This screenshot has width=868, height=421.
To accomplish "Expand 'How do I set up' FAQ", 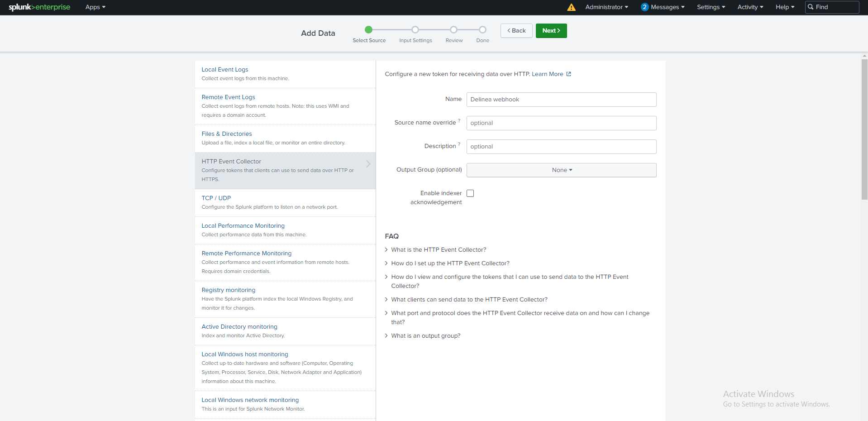I will click(450, 263).
